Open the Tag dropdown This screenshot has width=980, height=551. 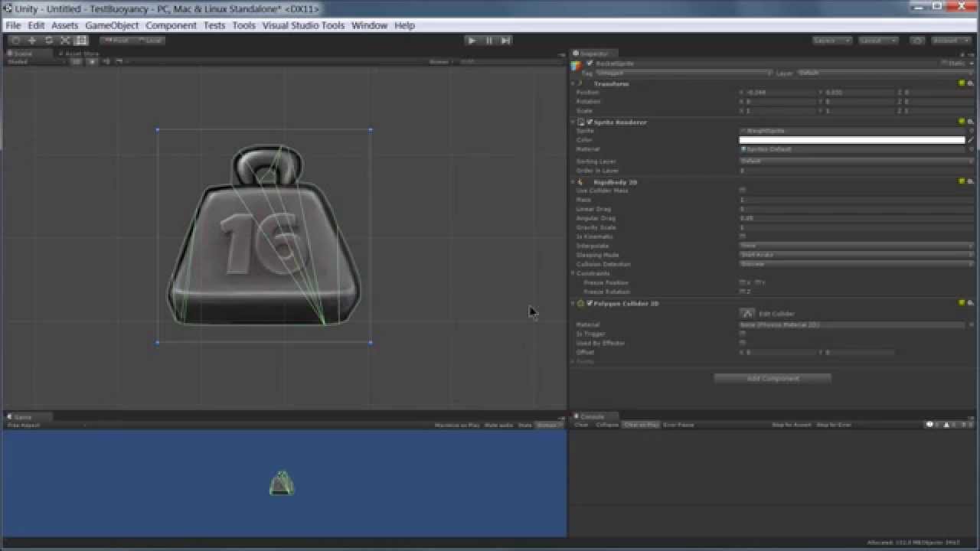click(x=684, y=73)
